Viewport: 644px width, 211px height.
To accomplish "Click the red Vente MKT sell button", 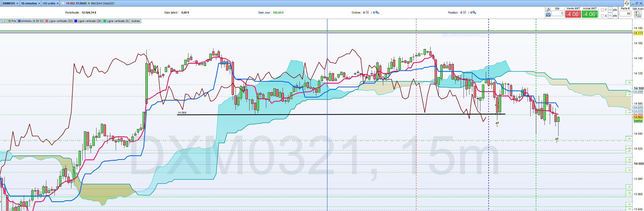I will point(573,14).
